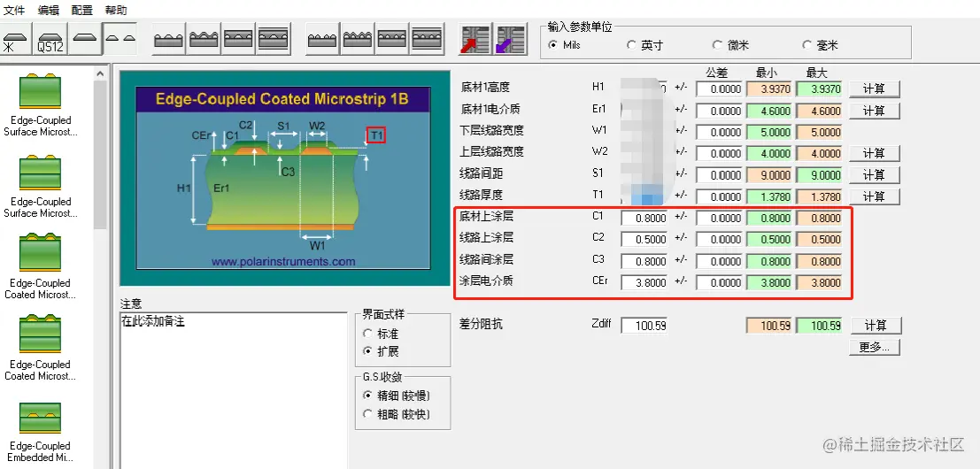980x469 pixels.
Task: Click the 更多... button
Action: click(875, 347)
